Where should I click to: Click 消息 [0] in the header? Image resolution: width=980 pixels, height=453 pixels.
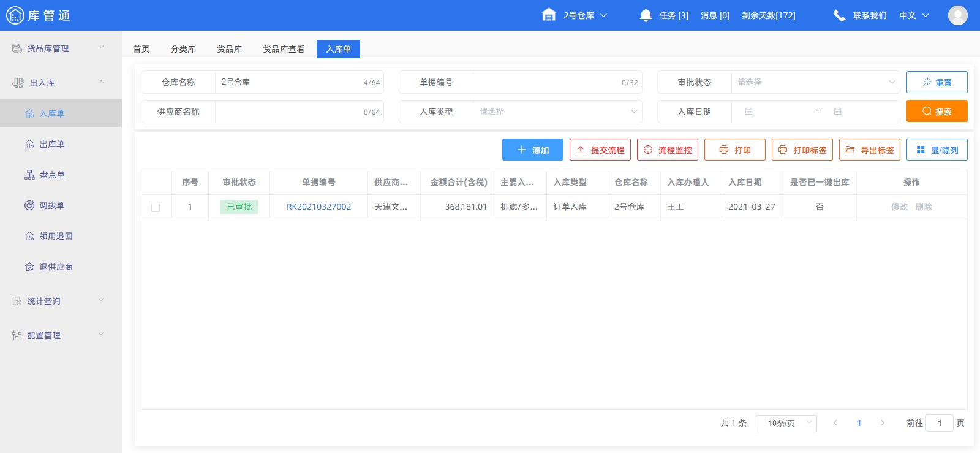715,15
